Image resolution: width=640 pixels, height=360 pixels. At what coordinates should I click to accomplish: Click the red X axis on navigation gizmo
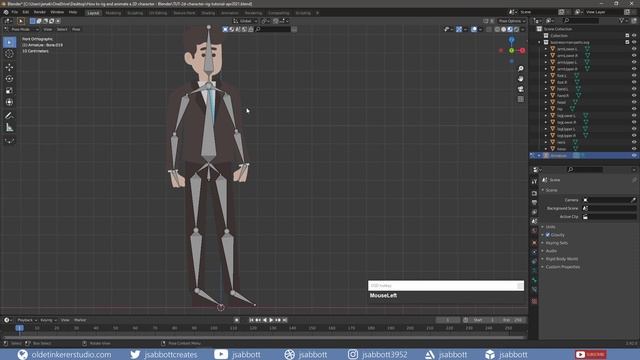coord(522,51)
